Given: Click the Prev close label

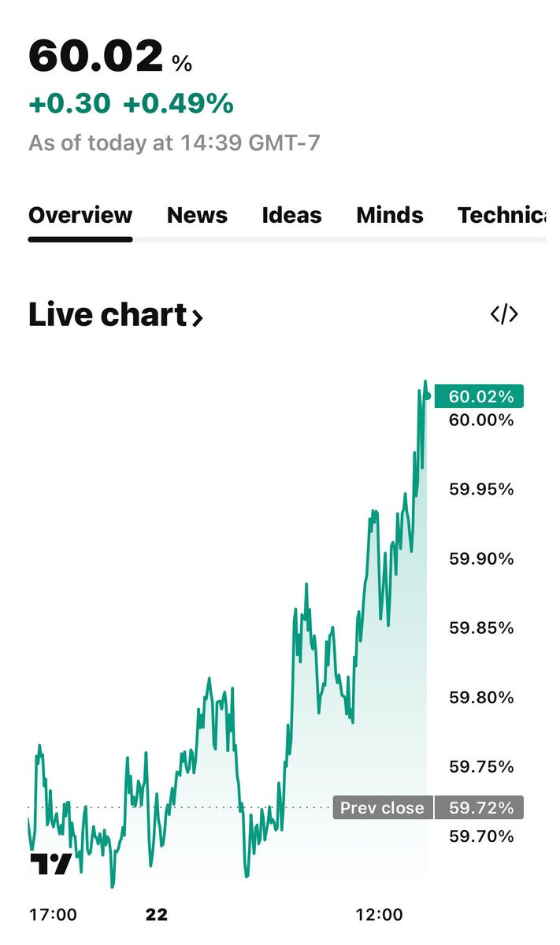Looking at the screenshot, I should click(x=383, y=807).
